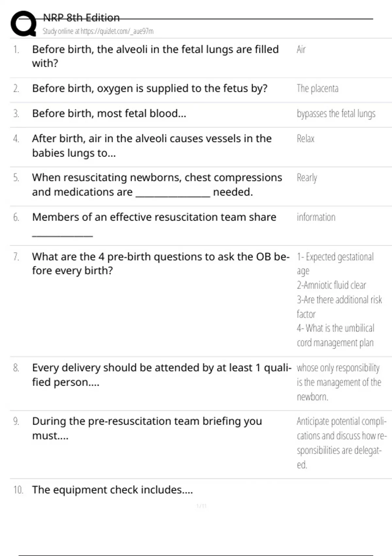Open the quizlet.com study online link
The image size is (392, 556).
[98, 31]
